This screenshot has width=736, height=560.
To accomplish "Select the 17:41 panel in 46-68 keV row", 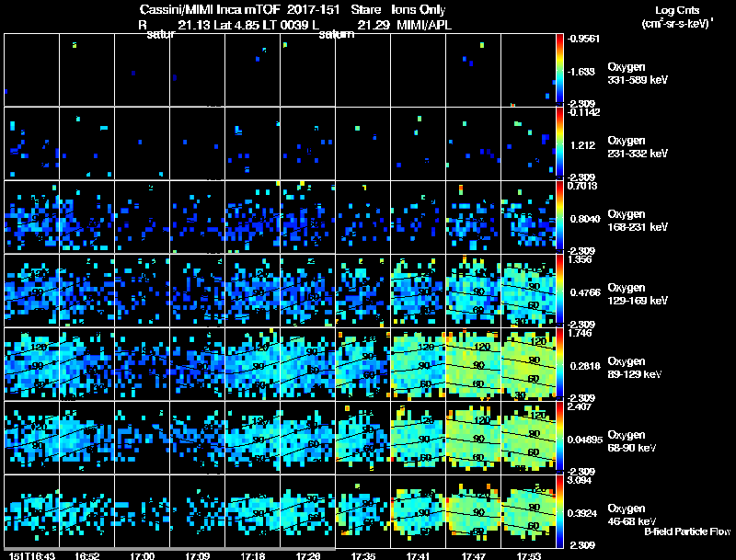I will point(418,511).
